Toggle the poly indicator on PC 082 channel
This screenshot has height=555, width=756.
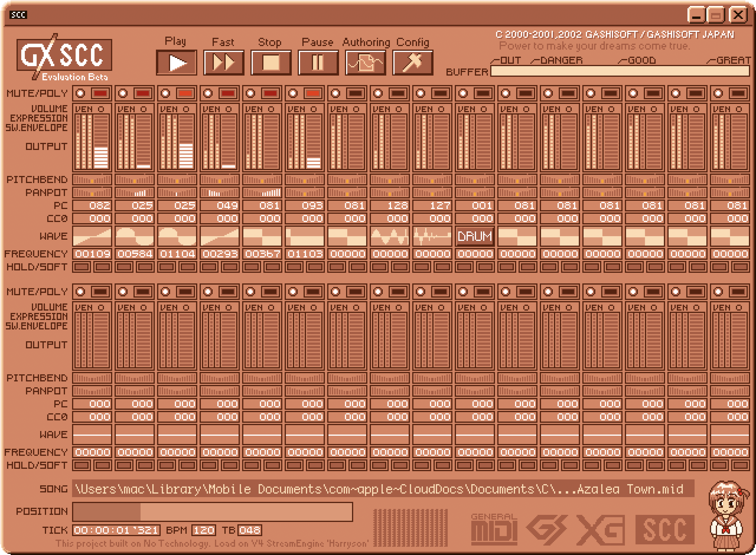pos(100,93)
